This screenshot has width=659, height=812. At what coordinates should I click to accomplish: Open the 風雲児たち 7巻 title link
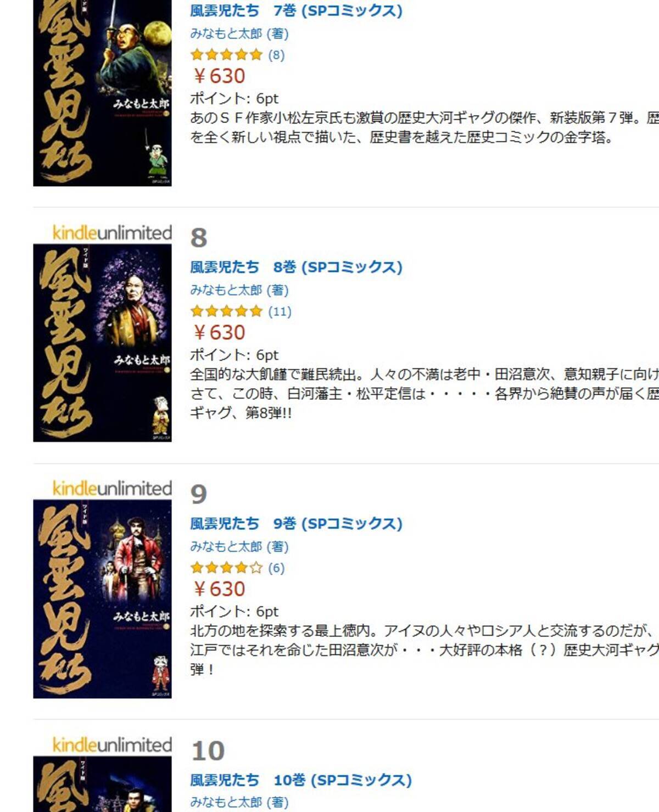(296, 10)
